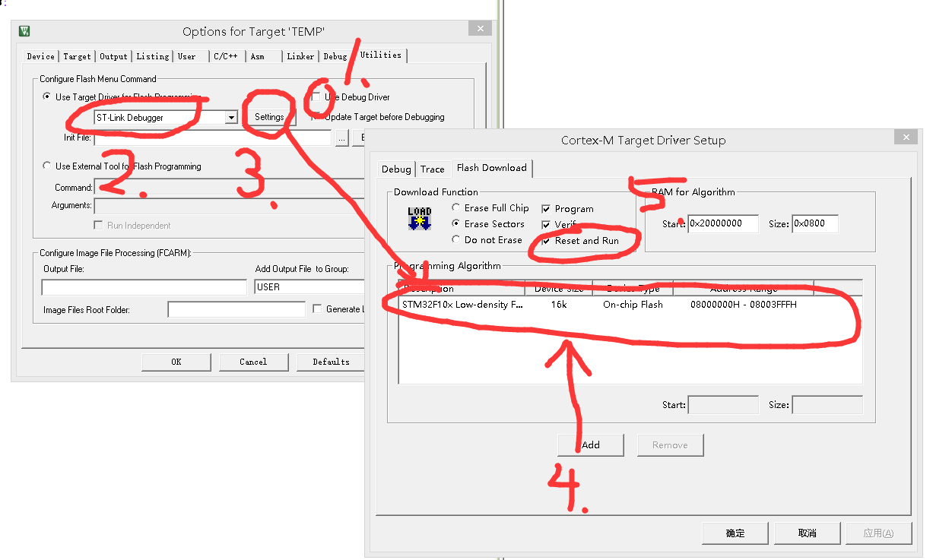Choose Do not Erase option
The width and height of the screenshot is (933, 560).
(456, 239)
